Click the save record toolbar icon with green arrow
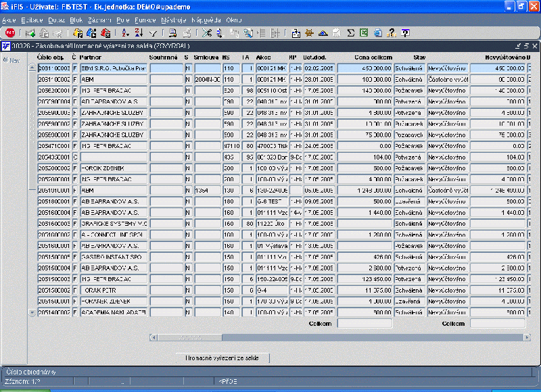This screenshot has width=541, height=392. 30,33
